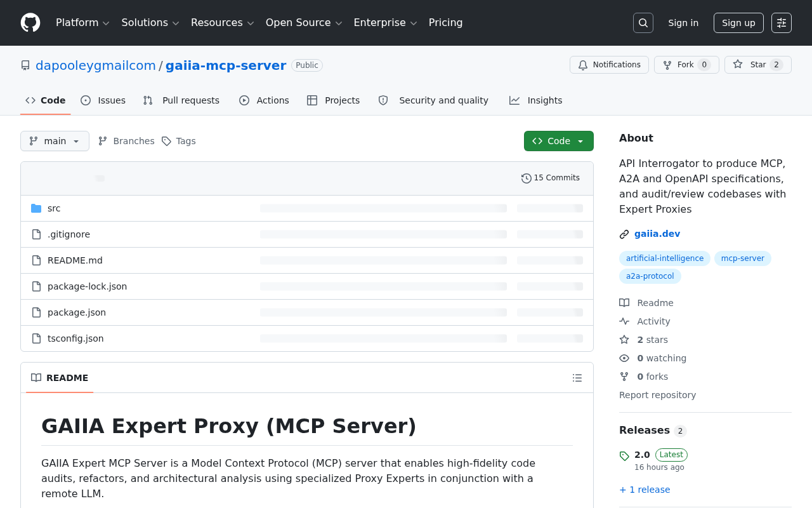Open the main branch selector dropdown
Screen dimensions: 812x508
(x=55, y=141)
